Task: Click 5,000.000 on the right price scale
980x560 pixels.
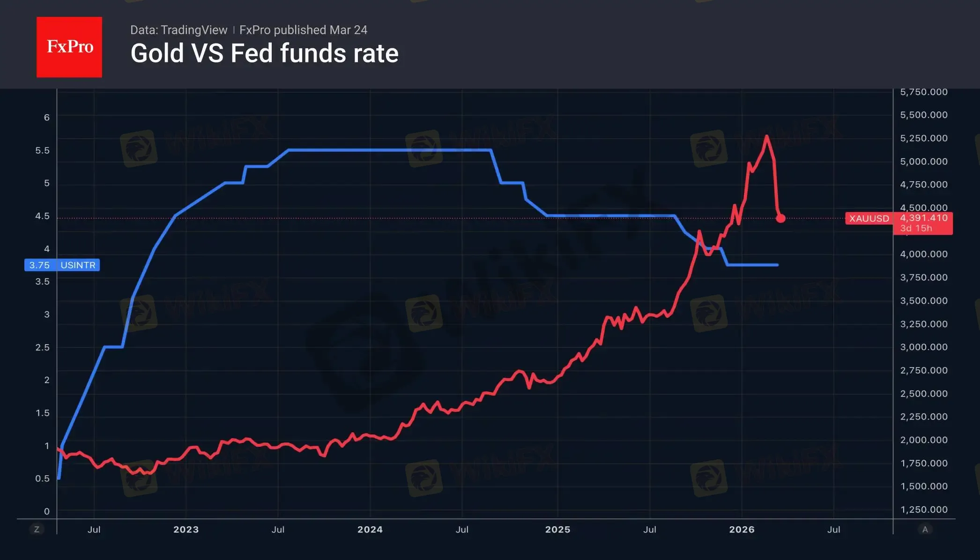Action: coord(923,162)
